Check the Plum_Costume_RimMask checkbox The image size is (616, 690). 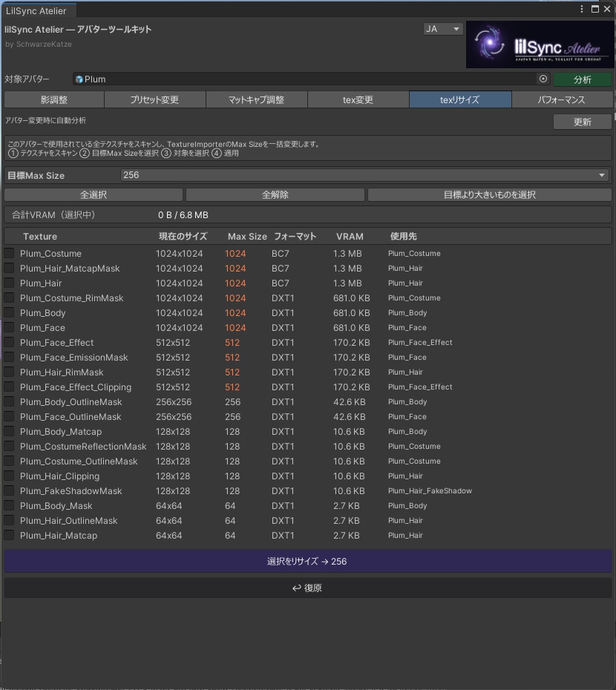[x=9, y=298]
